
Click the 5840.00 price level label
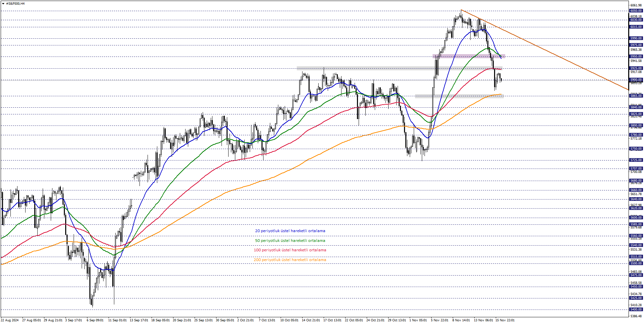(636, 107)
